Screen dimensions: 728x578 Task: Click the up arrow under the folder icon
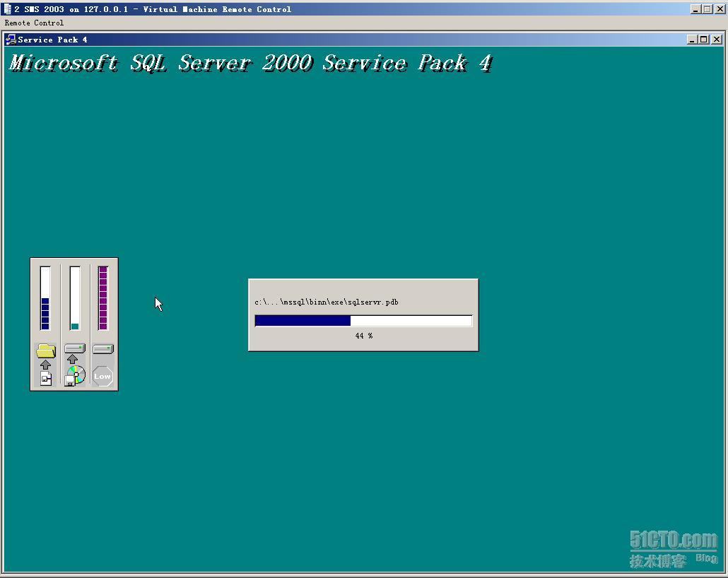point(45,365)
